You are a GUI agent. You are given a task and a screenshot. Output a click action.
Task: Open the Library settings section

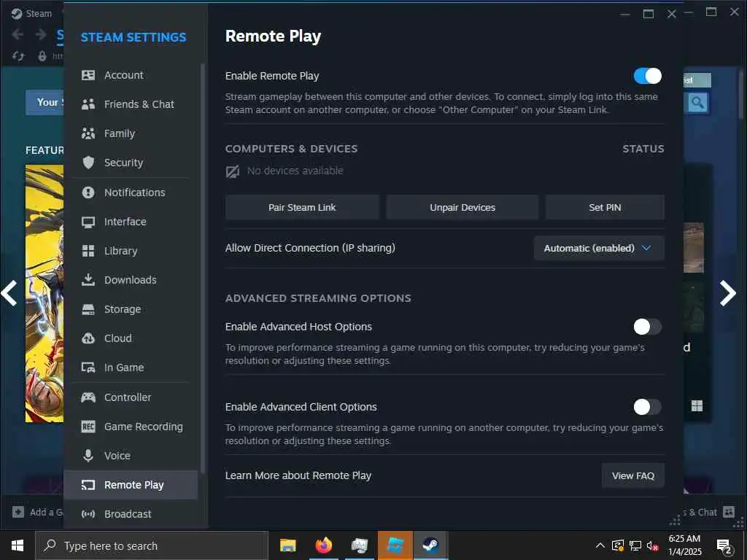point(131,251)
